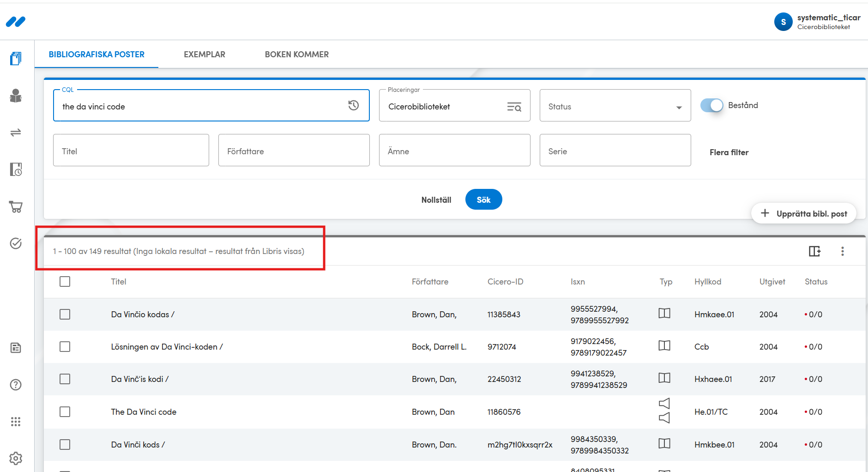Open the Placeringar list search icon
The image size is (868, 472).
(x=514, y=107)
